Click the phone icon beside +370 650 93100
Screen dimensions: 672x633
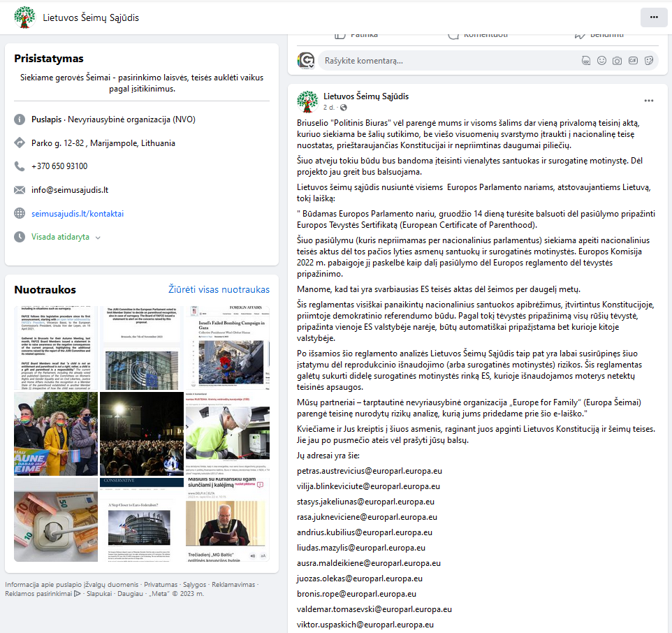pyautogui.click(x=20, y=166)
